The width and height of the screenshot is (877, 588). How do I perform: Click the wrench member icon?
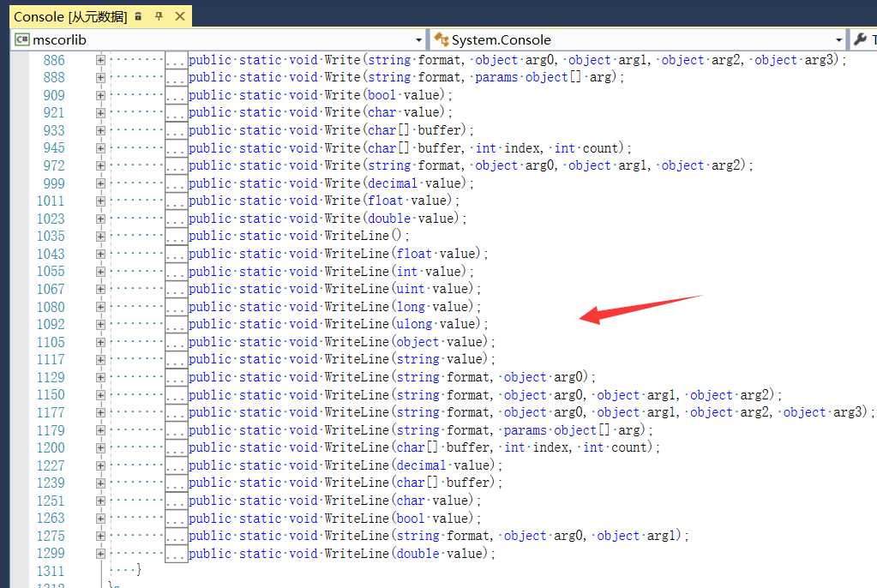(860, 39)
